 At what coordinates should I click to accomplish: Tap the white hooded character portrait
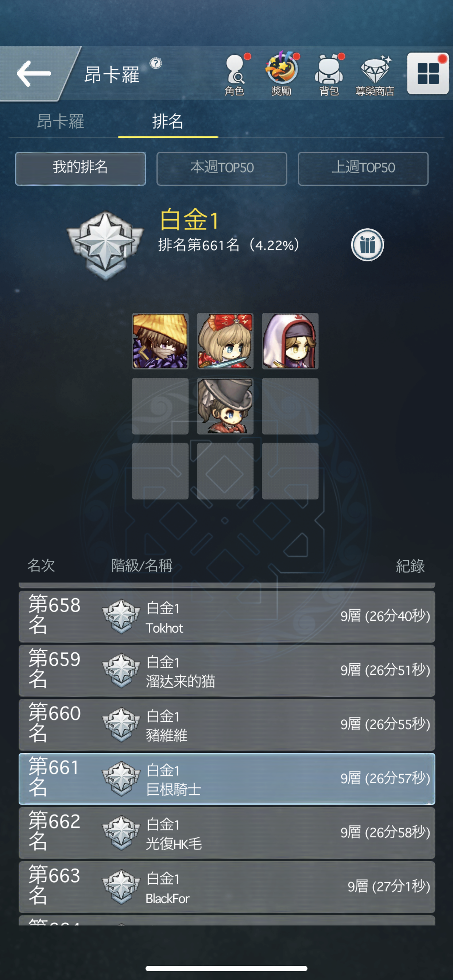point(290,341)
